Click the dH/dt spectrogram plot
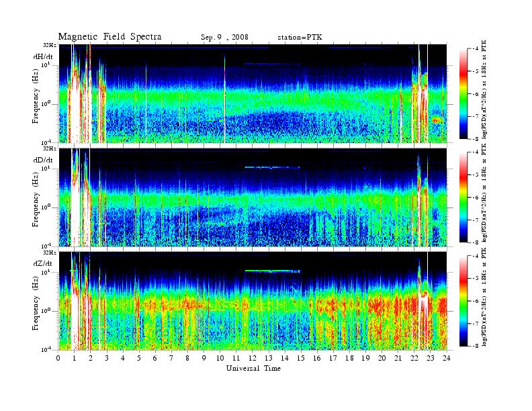Screen dimensions: 532x411 point(253,93)
